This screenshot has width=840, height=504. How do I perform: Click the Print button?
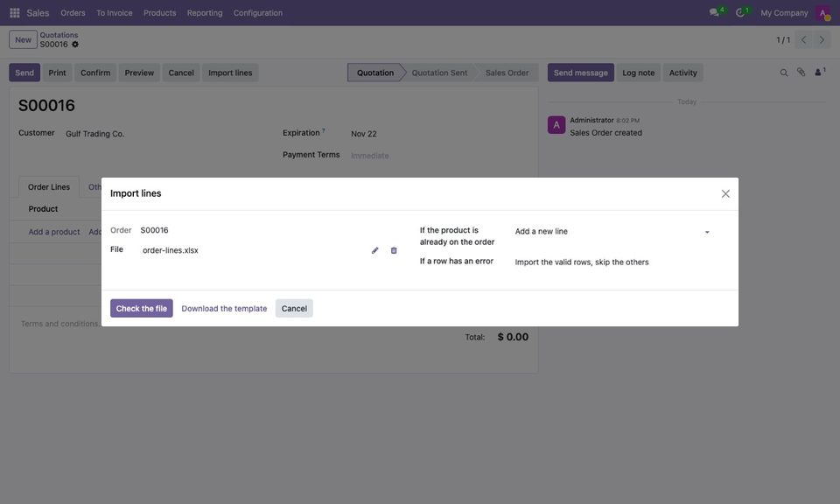pyautogui.click(x=58, y=73)
